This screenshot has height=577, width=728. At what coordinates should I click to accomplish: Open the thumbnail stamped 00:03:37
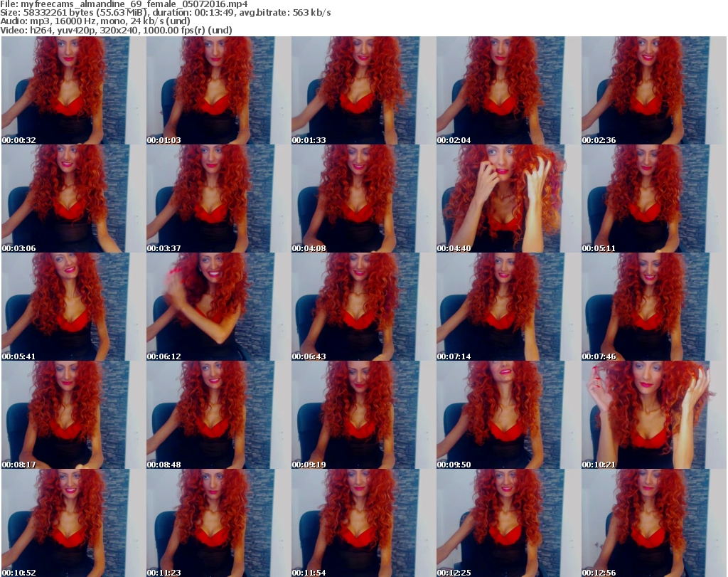pos(218,198)
